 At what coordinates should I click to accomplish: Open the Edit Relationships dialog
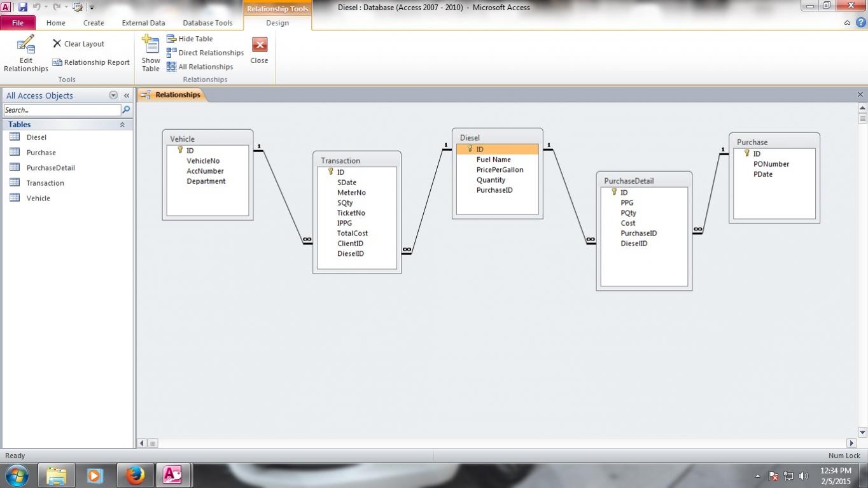click(x=26, y=54)
